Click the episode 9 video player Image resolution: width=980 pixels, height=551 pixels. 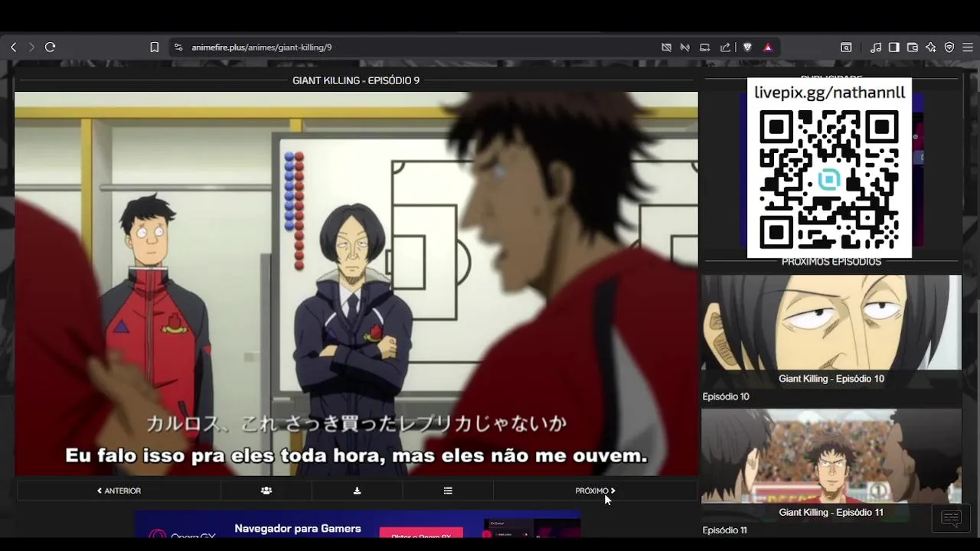356,284
